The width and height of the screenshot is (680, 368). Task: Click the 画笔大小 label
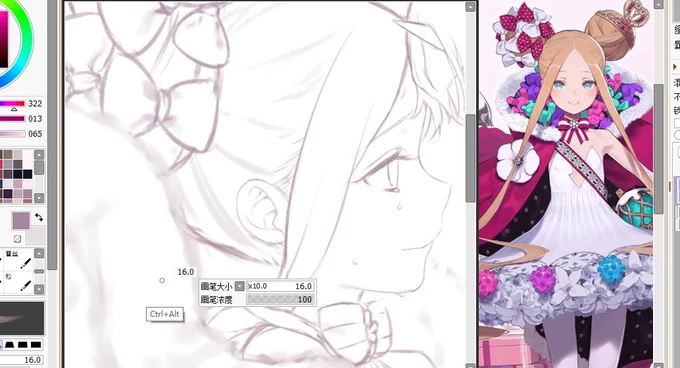point(216,287)
